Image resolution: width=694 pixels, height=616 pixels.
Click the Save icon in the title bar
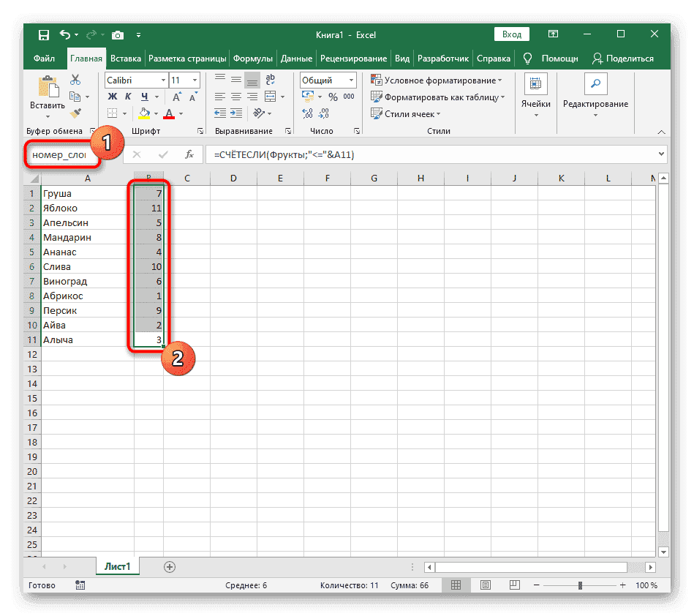pos(44,34)
